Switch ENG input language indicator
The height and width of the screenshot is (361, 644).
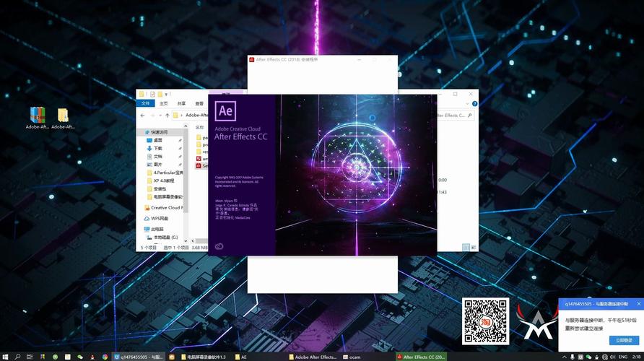tap(623, 357)
